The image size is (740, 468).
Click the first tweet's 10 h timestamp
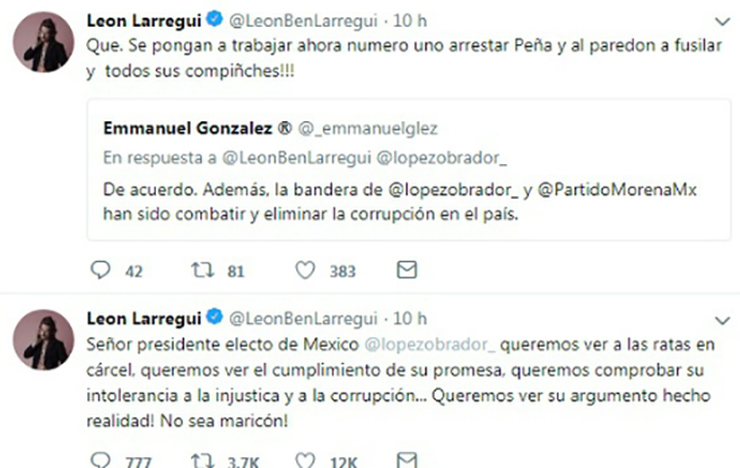click(411, 20)
